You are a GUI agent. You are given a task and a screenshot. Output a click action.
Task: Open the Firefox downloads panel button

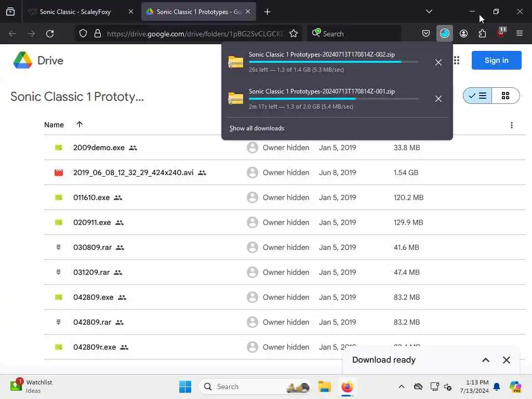[445, 33]
